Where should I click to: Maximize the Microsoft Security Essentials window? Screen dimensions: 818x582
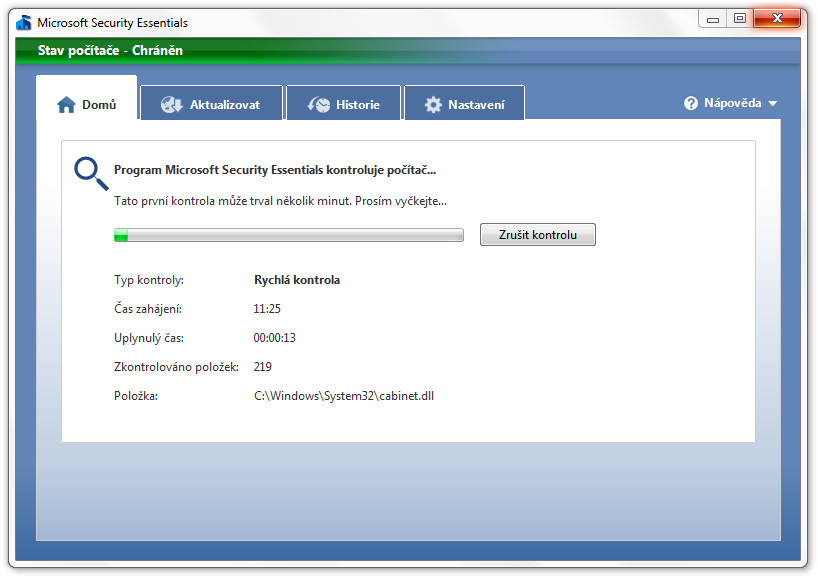click(740, 19)
